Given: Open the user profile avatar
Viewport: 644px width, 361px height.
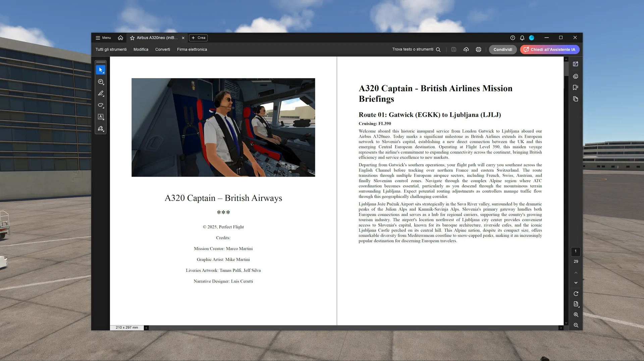Looking at the screenshot, I should [x=532, y=38].
